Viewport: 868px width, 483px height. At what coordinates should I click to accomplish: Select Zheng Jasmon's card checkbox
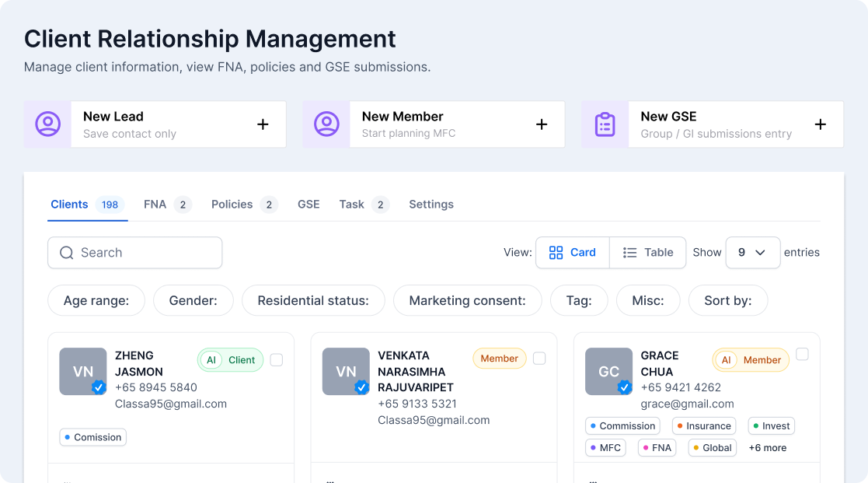click(277, 360)
